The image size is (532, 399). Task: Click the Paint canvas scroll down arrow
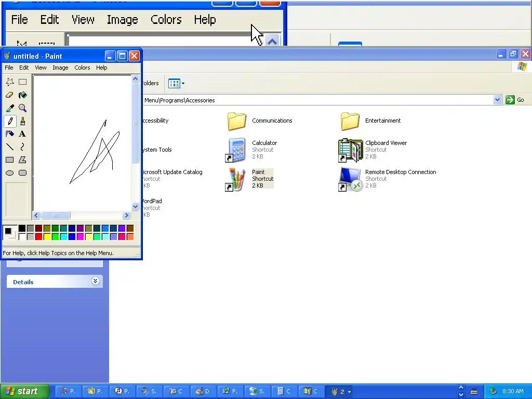coord(136,207)
